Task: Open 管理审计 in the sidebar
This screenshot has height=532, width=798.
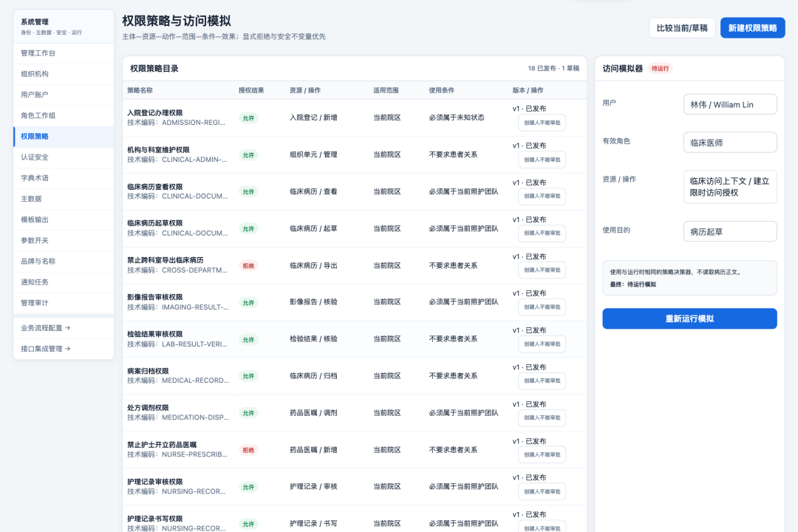Action: [x=64, y=304]
